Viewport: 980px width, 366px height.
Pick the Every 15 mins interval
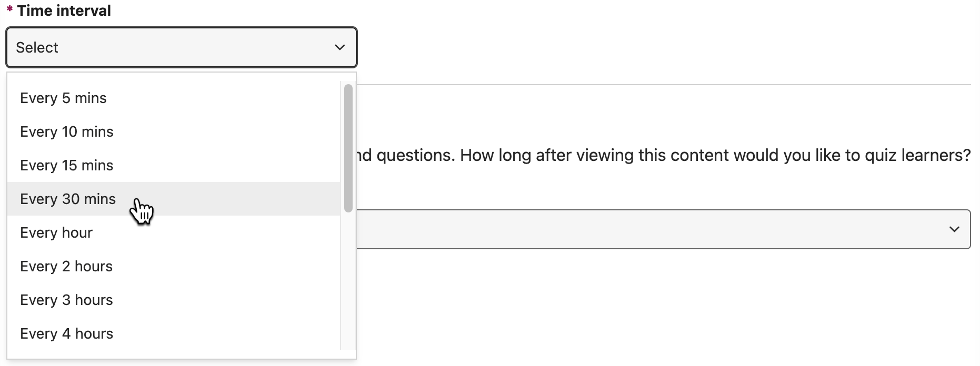coord(66,166)
